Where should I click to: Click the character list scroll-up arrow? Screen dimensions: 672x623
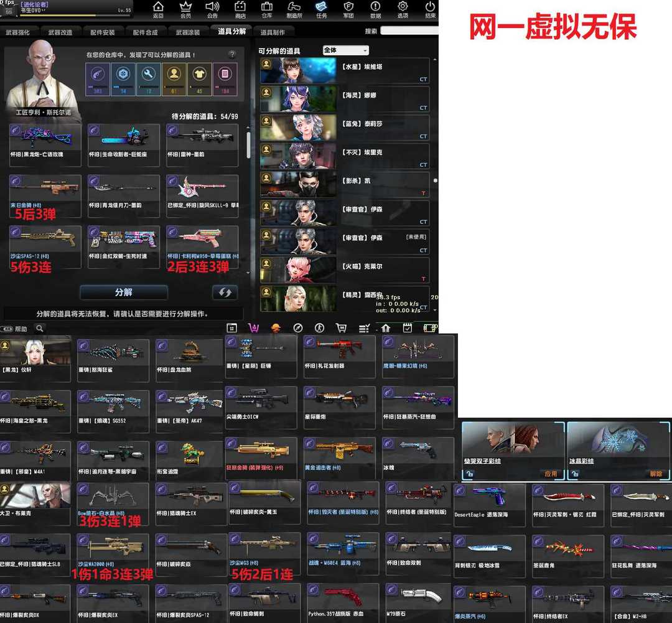435,59
